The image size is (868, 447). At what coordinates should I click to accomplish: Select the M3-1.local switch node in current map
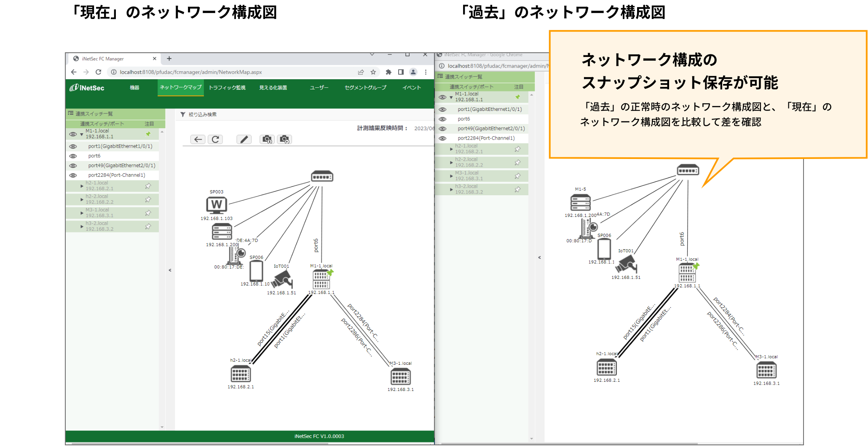point(400,376)
